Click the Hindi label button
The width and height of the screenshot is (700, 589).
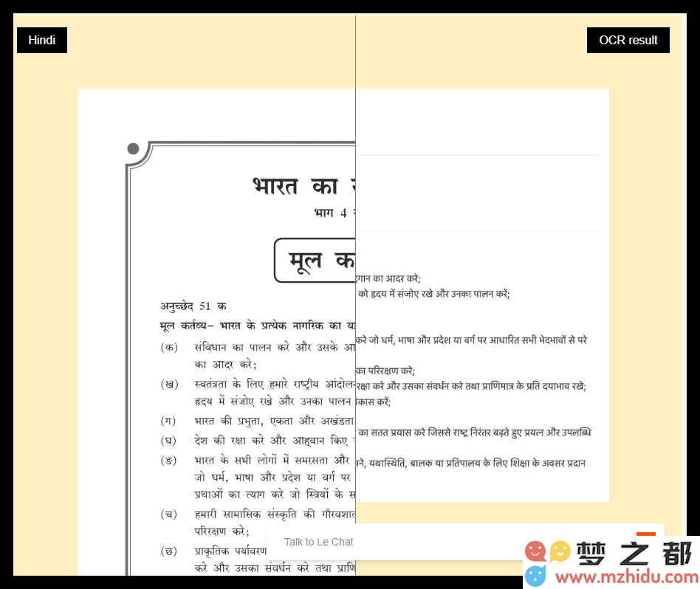(x=42, y=40)
